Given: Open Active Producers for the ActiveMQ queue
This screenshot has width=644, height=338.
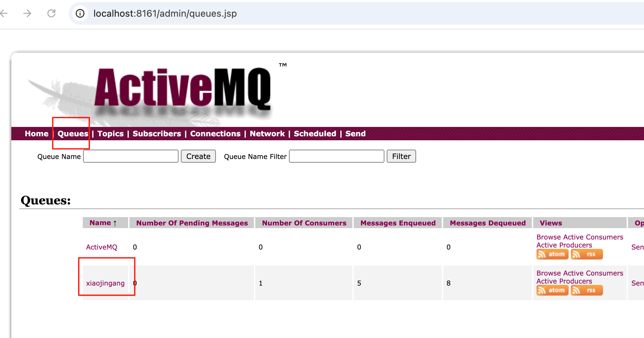Looking at the screenshot, I should 564,245.
